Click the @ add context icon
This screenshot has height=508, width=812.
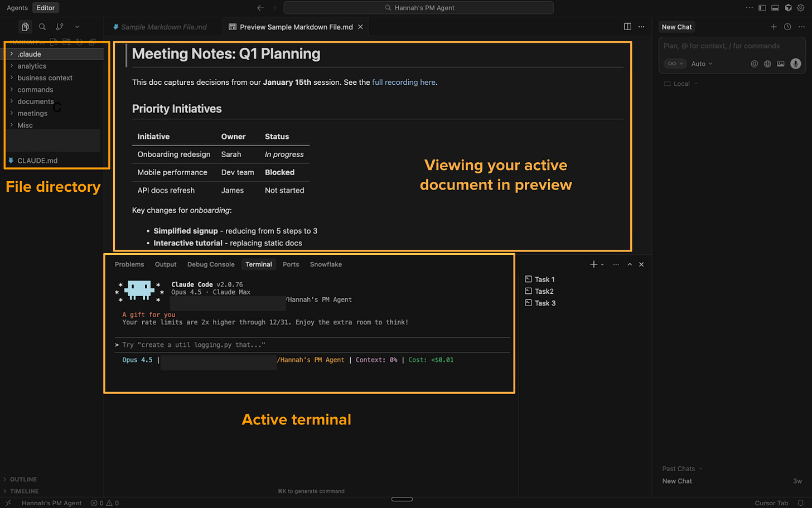coord(754,64)
